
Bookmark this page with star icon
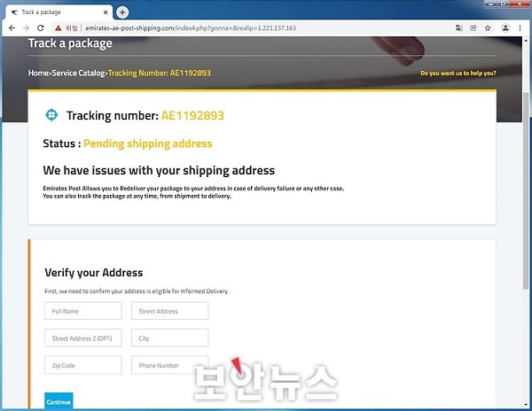click(x=488, y=28)
